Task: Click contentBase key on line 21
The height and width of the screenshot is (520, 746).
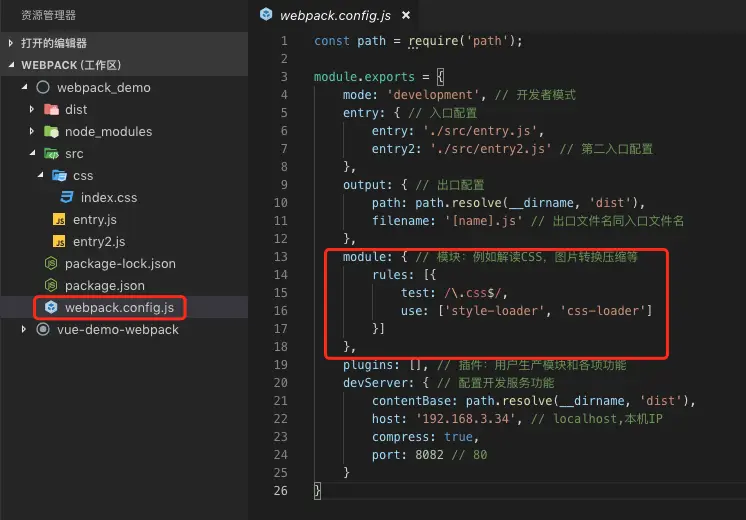Action: [411, 401]
